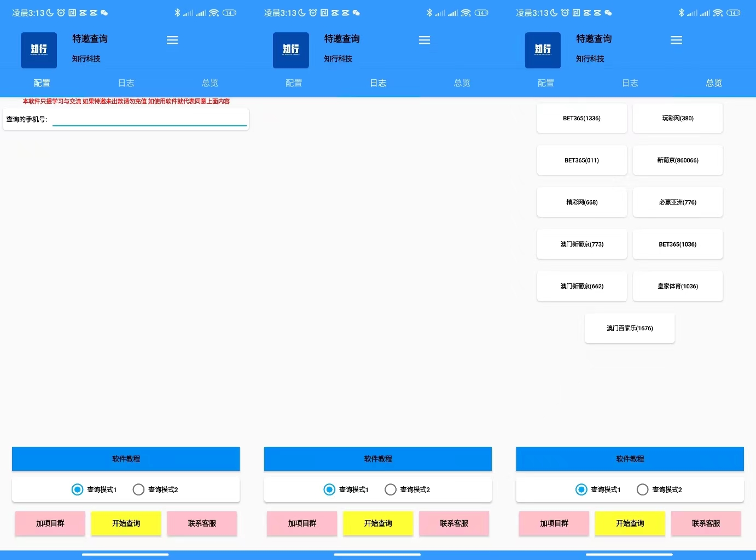Tap the 知行 app logo in the middle screen
The height and width of the screenshot is (560, 756).
[291, 50]
